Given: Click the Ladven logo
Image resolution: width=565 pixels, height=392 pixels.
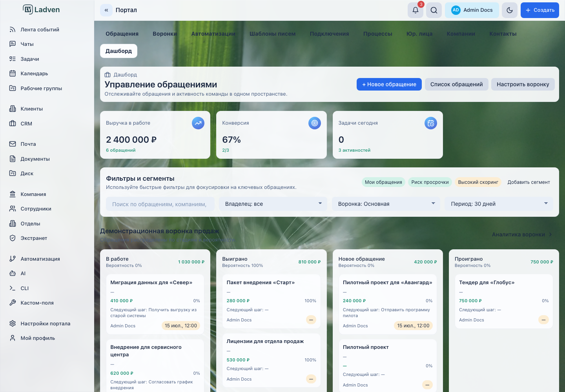Looking at the screenshot, I should [x=41, y=10].
